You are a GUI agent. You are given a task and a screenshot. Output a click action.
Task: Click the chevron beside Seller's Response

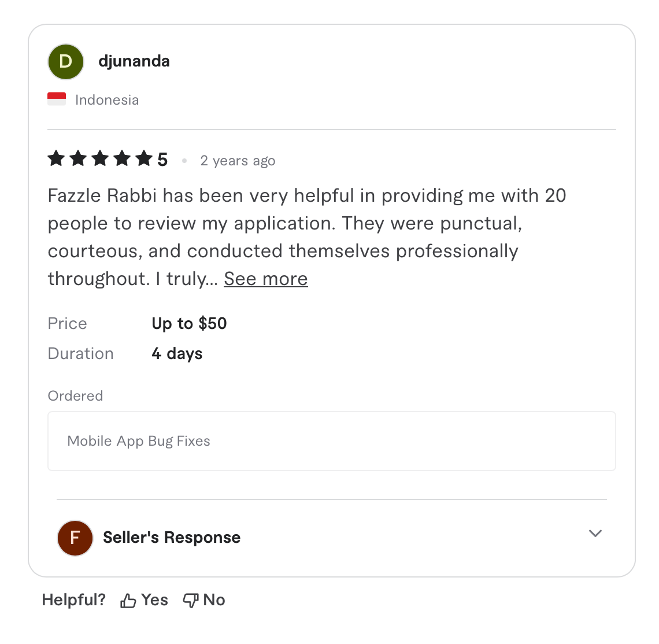pyautogui.click(x=595, y=534)
